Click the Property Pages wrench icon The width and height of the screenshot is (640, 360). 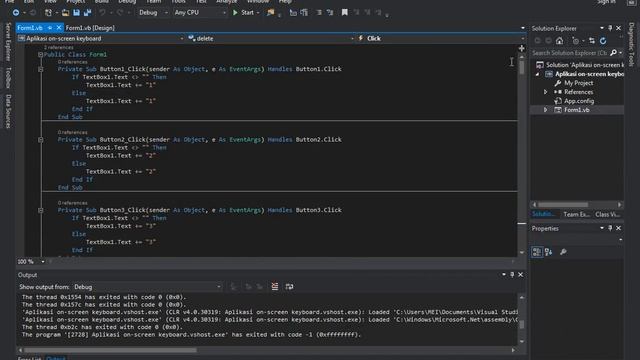tap(563, 252)
